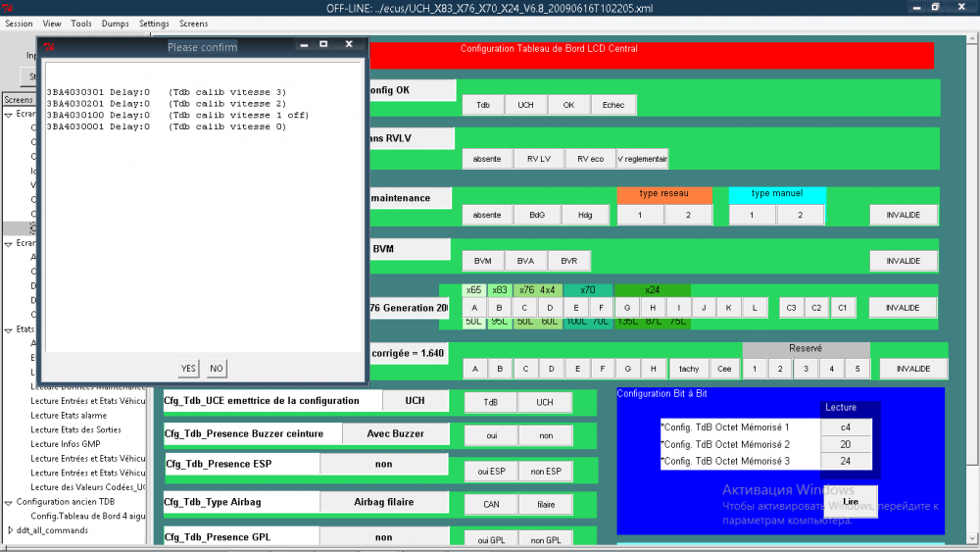Select Echec in the config OK row

[613, 105]
